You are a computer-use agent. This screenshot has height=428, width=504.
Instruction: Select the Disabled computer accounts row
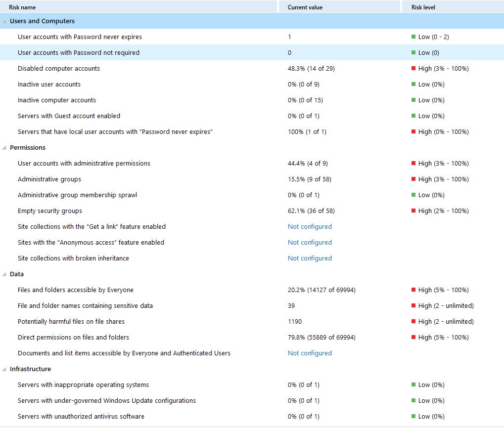tap(252, 68)
